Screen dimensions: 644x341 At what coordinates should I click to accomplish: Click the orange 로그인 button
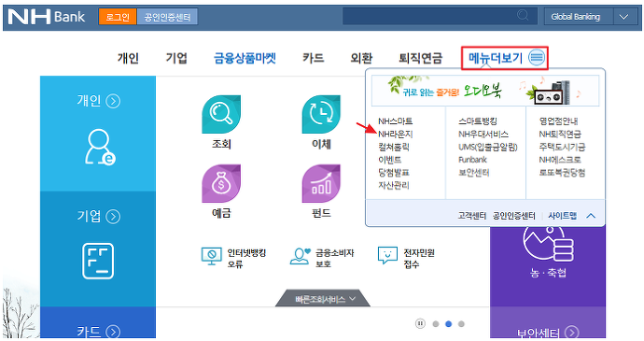(118, 17)
